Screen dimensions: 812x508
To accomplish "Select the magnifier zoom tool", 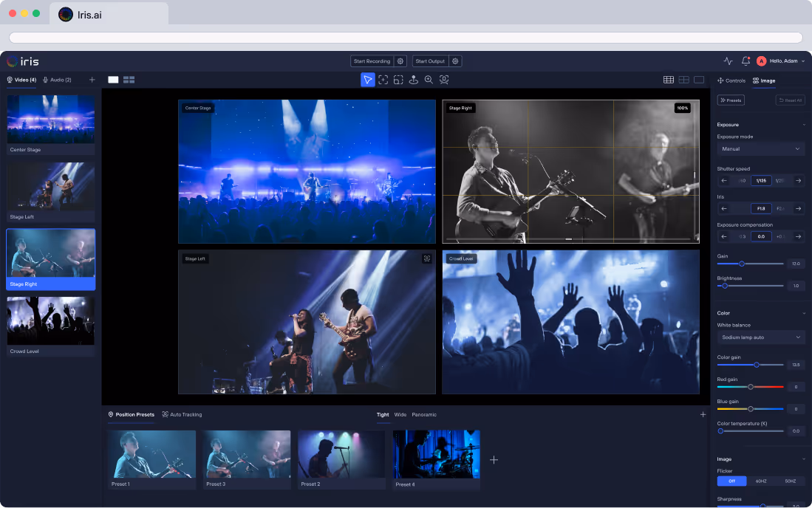I will [429, 80].
